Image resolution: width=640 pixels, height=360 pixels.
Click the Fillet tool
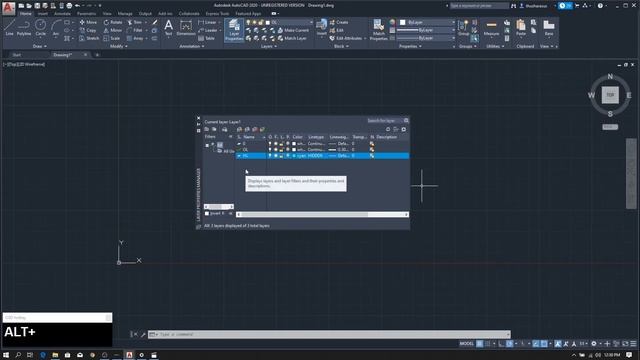(135, 30)
